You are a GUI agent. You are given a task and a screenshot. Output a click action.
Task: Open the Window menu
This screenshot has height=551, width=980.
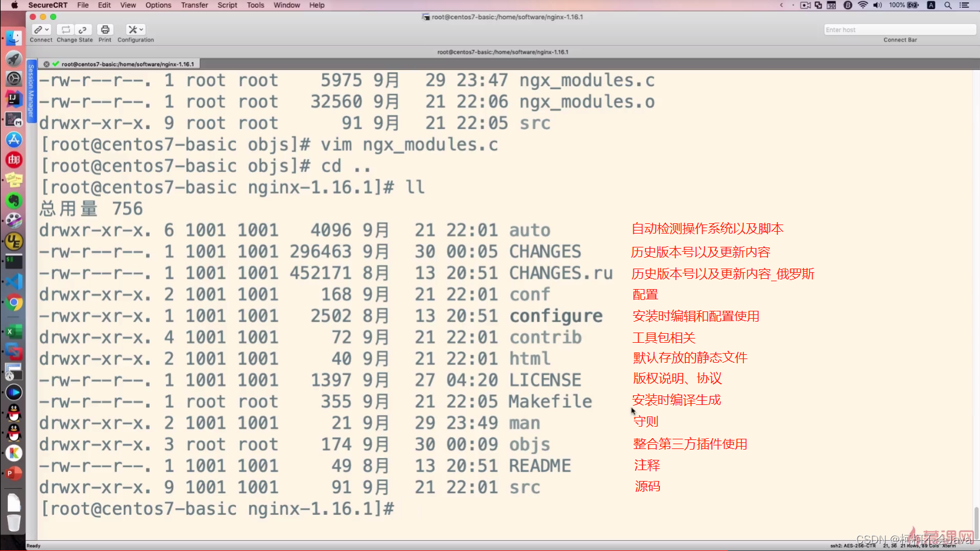287,5
